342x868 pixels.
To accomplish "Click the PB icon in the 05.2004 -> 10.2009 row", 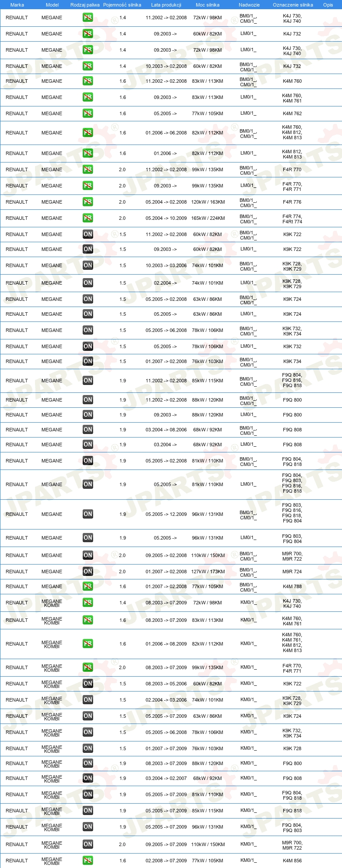I will [x=88, y=218].
